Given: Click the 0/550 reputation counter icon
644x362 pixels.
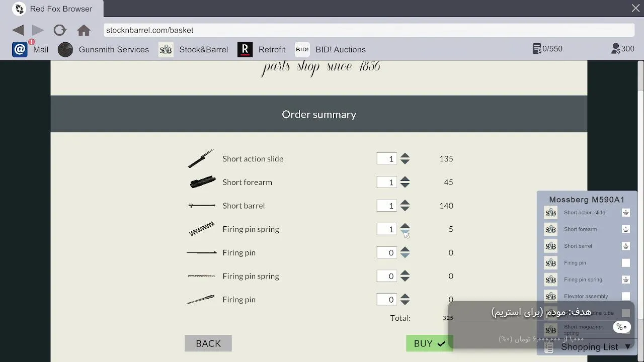Looking at the screenshot, I should (x=537, y=49).
